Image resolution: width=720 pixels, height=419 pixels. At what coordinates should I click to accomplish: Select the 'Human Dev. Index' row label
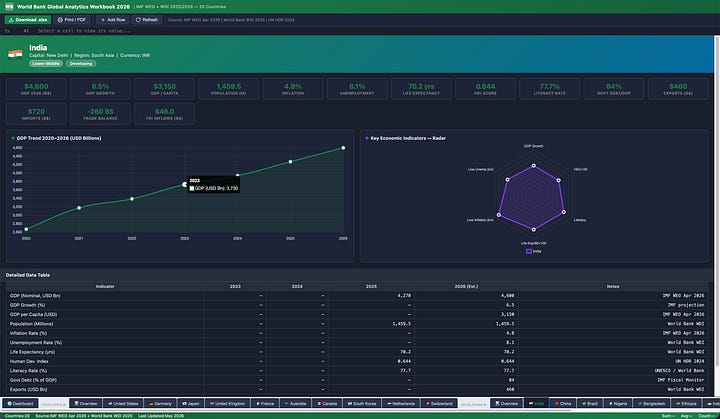tap(29, 362)
